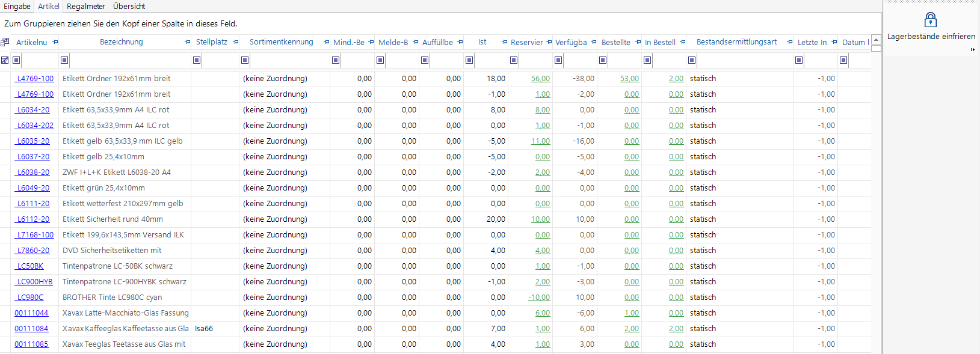
Task: Click the pin icon on Stellplatz column
Action: coord(236,42)
